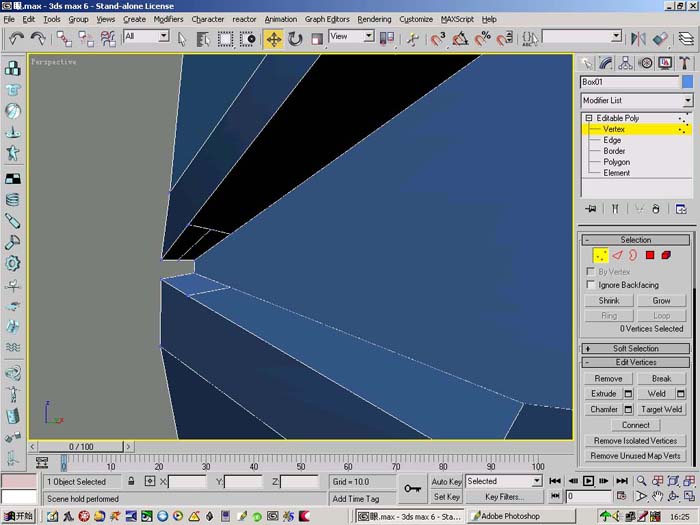This screenshot has height=525, width=700.
Task: Toggle Show End Result icon
Action: [615, 208]
